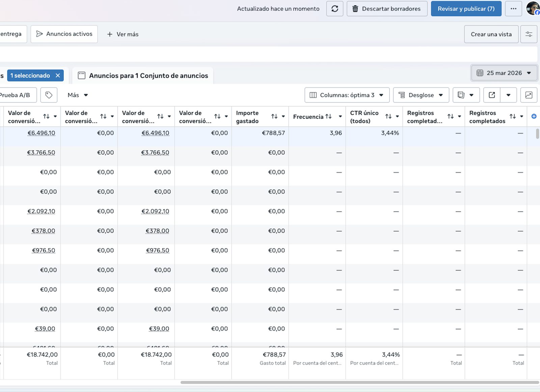Click the first €18.742,00 total value
The height and width of the screenshot is (392, 540).
coord(42,355)
